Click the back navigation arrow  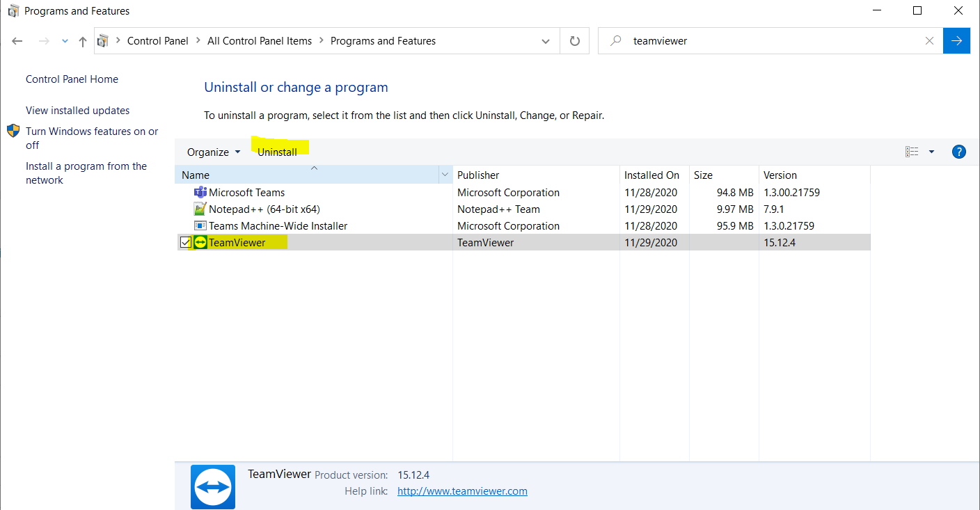pyautogui.click(x=17, y=42)
